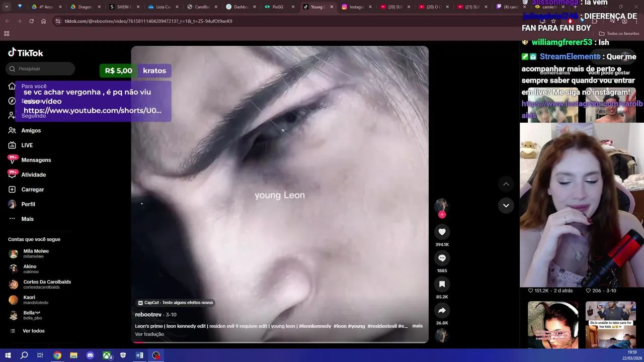Open Windows taskbar search
644x362 pixels.
click(x=24, y=355)
